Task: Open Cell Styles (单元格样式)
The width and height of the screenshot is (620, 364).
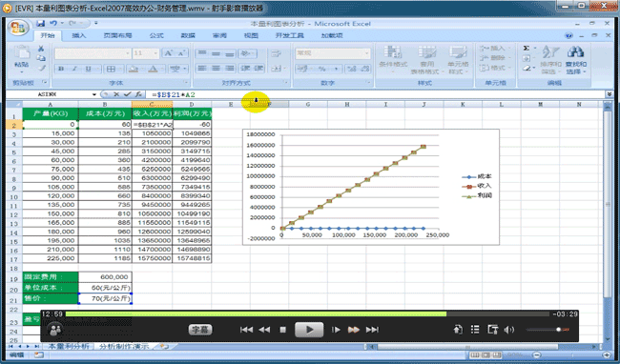Action: point(458,60)
